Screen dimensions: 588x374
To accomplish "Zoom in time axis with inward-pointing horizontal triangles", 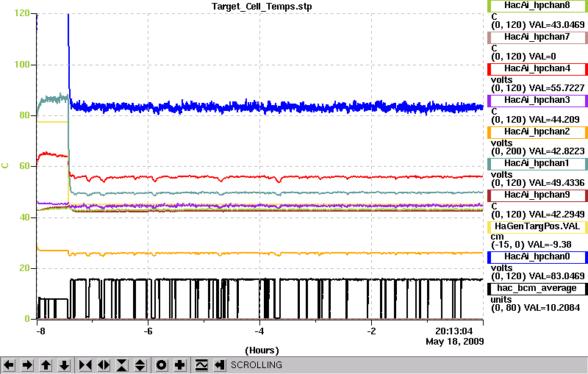I will tap(85, 364).
